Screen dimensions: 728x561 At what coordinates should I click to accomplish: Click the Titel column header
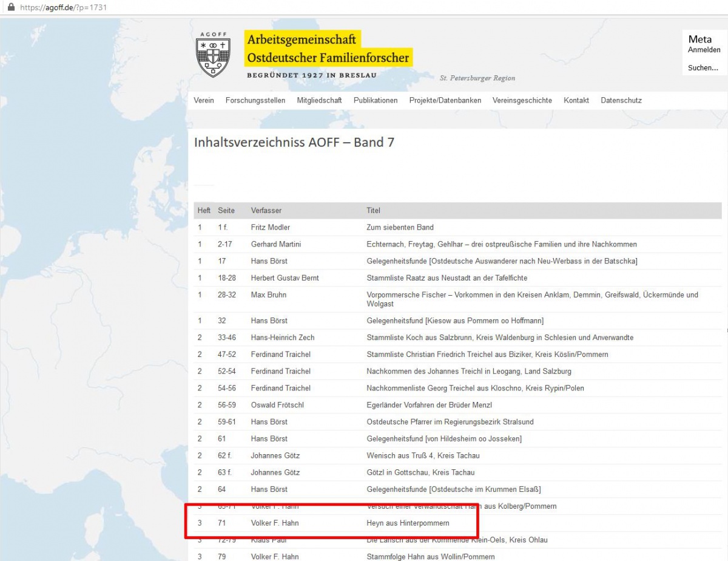click(373, 211)
